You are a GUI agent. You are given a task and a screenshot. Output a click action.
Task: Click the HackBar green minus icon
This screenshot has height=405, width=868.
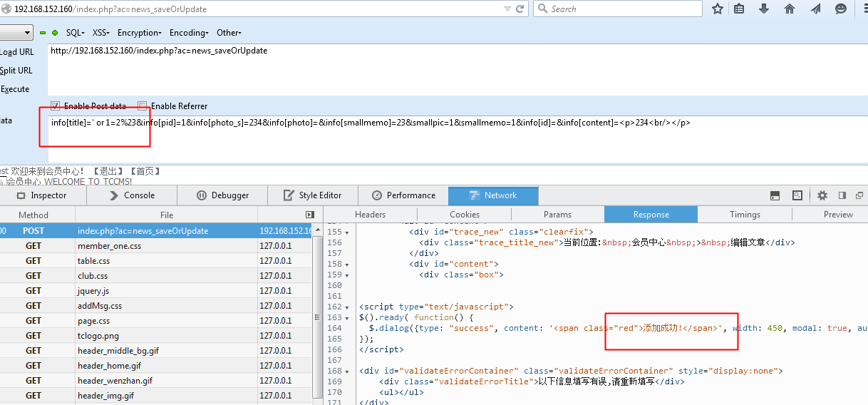[x=43, y=33]
